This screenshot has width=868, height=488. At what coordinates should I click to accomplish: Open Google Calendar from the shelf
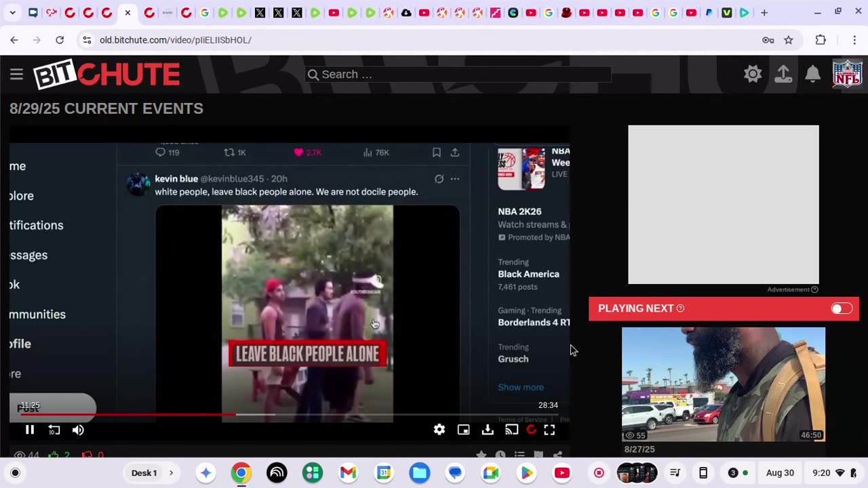tap(384, 473)
